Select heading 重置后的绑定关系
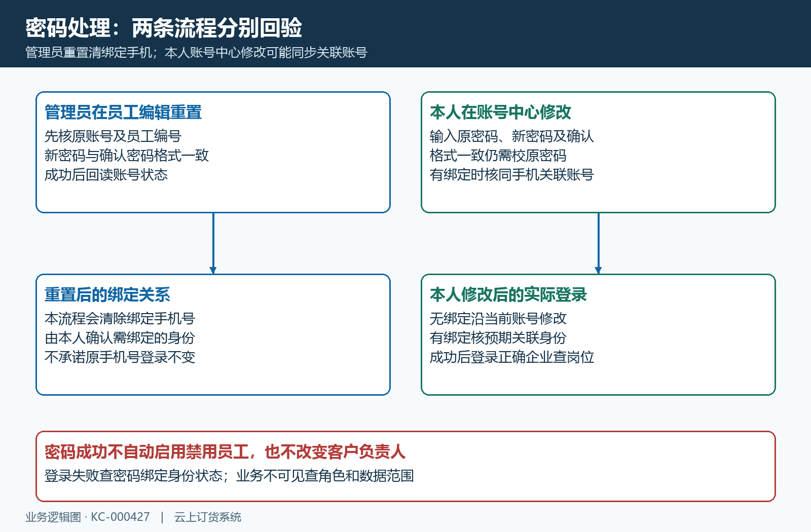This screenshot has height=532, width=811. [107, 294]
